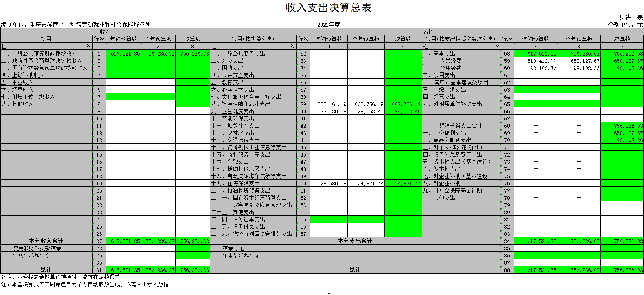Viewport: 644px width, 295px height.
Task: Select the 支出 section header cell
Action: click(x=427, y=32)
